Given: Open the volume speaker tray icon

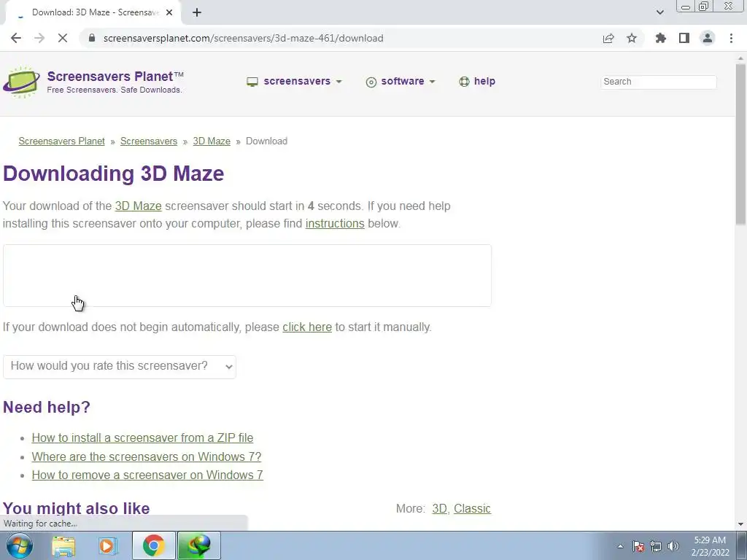Looking at the screenshot, I should click(673, 547).
